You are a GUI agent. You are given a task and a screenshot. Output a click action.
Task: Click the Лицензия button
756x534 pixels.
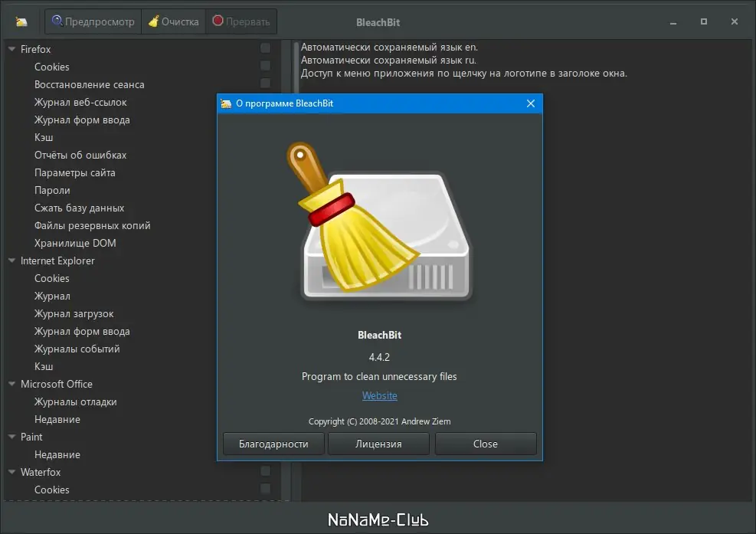(x=378, y=444)
